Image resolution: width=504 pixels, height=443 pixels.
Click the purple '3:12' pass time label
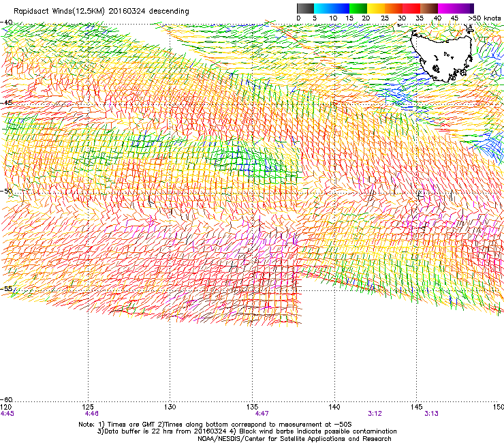(x=375, y=414)
